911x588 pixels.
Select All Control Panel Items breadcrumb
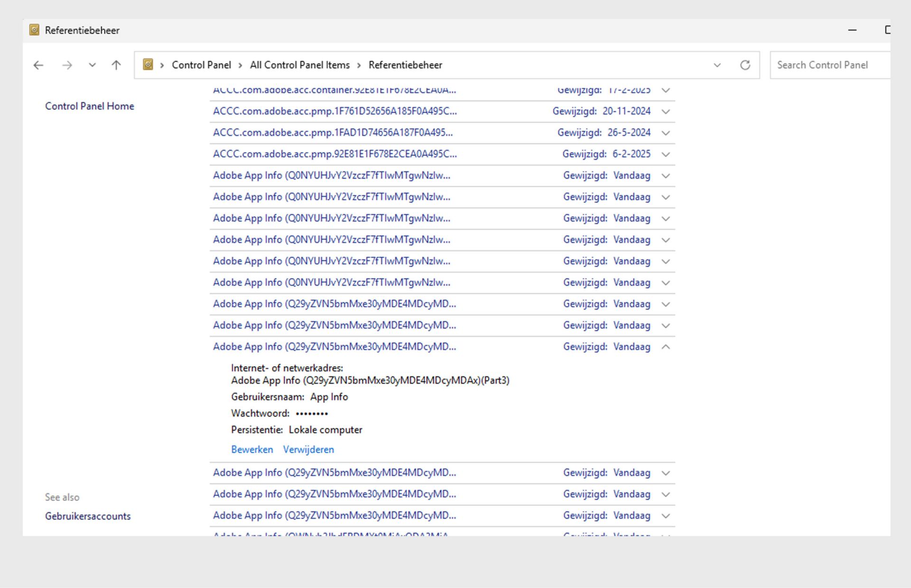coord(299,65)
